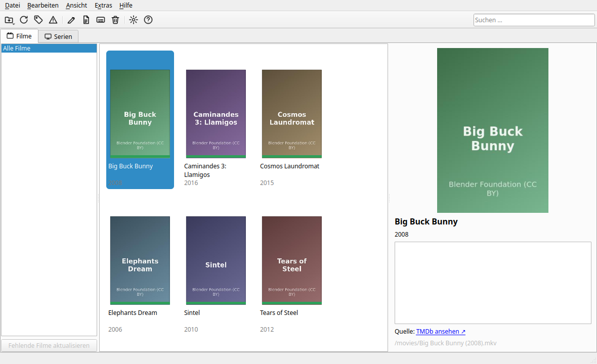Click the pencil edit icon
Screen dimensions: 597x364
click(71, 20)
